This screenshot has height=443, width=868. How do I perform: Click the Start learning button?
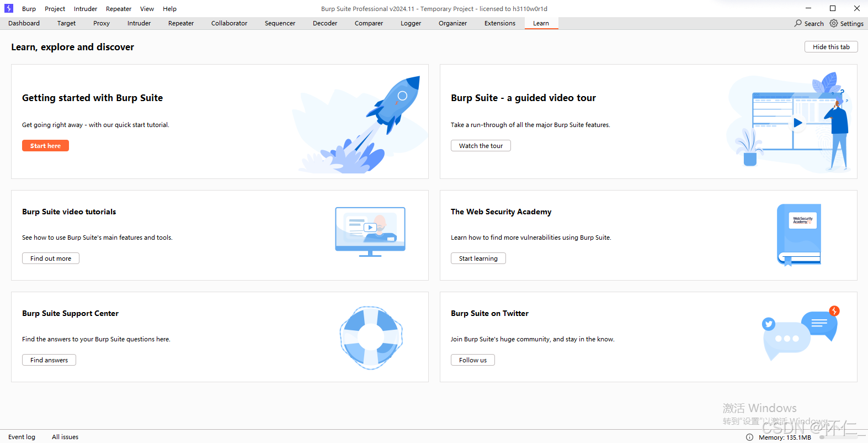point(478,259)
